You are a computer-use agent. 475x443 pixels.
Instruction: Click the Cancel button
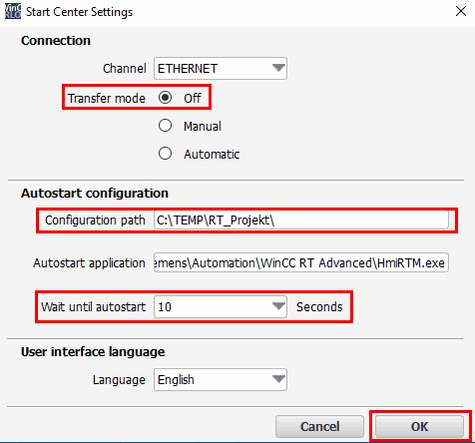[320, 426]
